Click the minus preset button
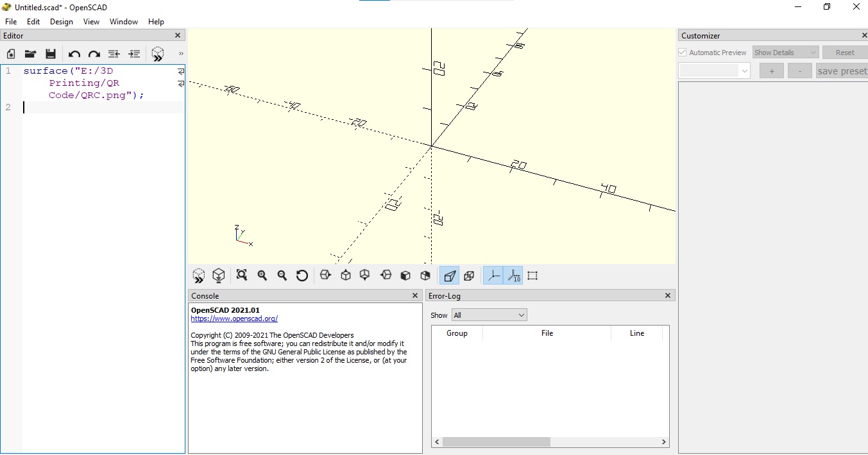Image resolution: width=868 pixels, height=455 pixels. [x=800, y=70]
